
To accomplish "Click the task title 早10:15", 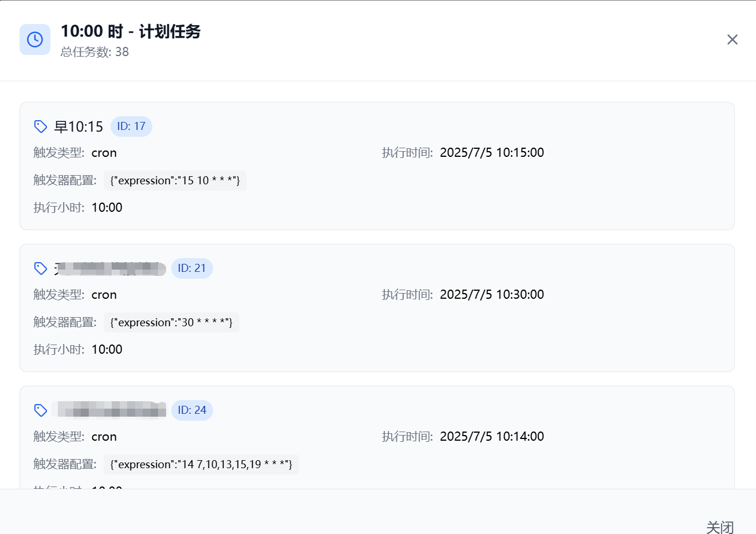I will (x=78, y=126).
